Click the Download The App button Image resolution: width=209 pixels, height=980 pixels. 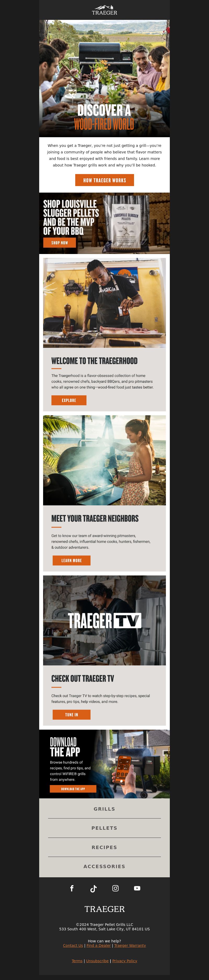click(73, 789)
